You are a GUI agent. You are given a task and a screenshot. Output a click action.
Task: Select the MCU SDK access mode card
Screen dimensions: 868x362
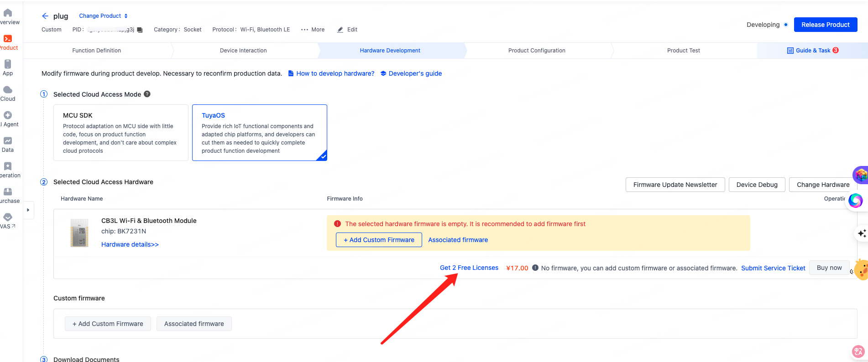120,133
